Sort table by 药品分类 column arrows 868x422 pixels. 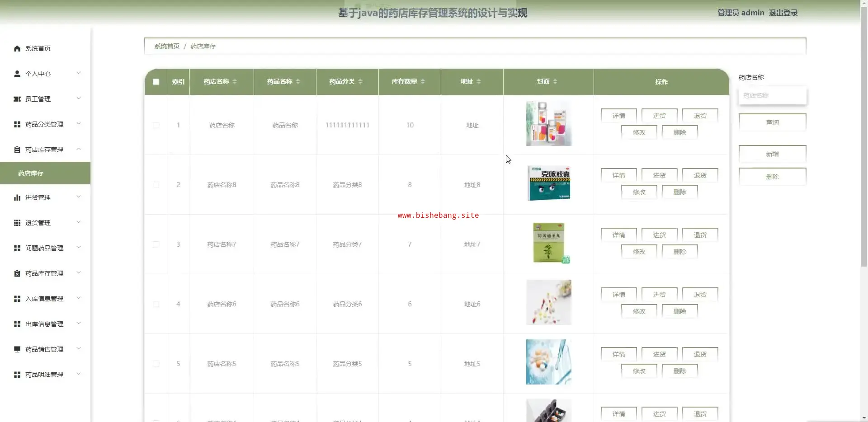point(360,82)
